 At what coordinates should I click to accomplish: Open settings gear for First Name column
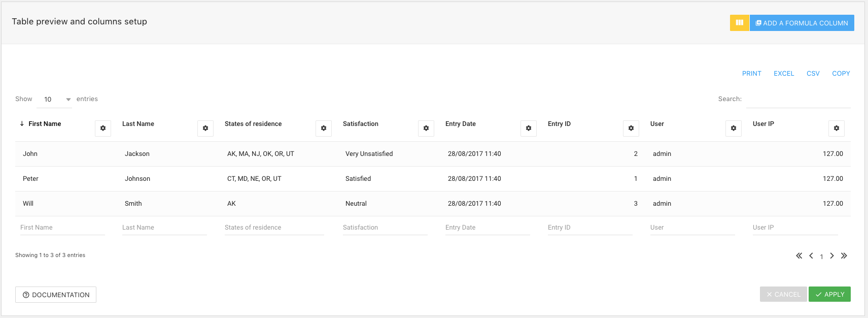coord(103,129)
